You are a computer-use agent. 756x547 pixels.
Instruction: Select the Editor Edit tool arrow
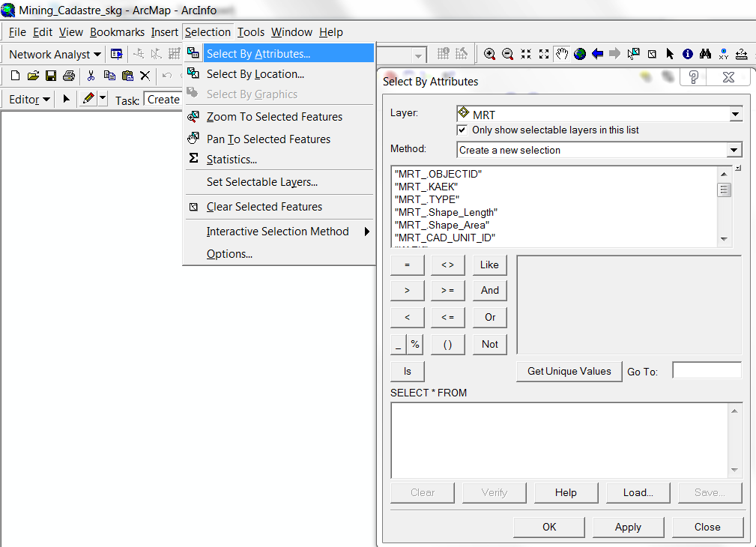coord(67,99)
